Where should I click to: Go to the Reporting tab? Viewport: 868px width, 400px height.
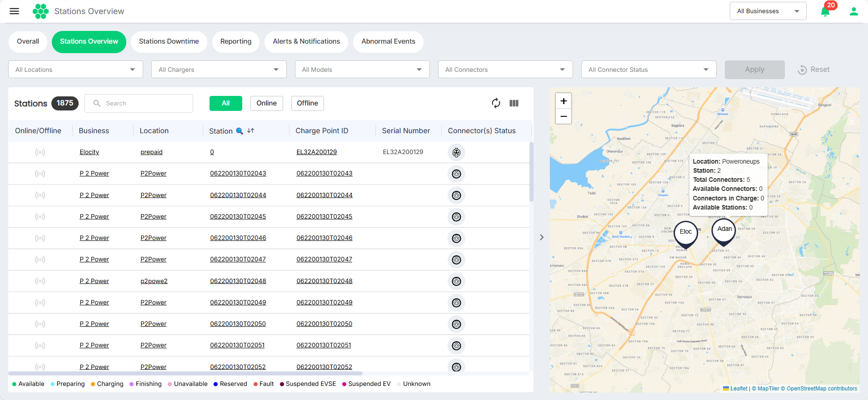pyautogui.click(x=236, y=41)
